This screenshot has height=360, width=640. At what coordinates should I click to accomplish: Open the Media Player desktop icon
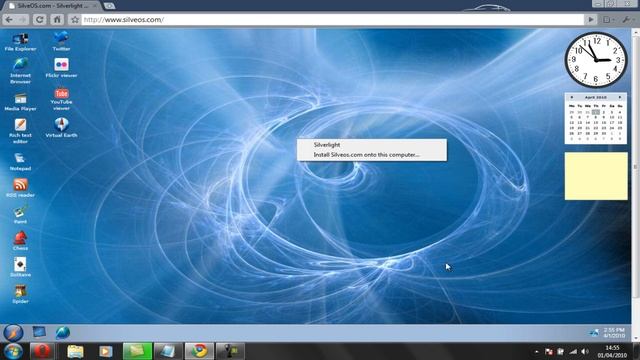[20, 102]
